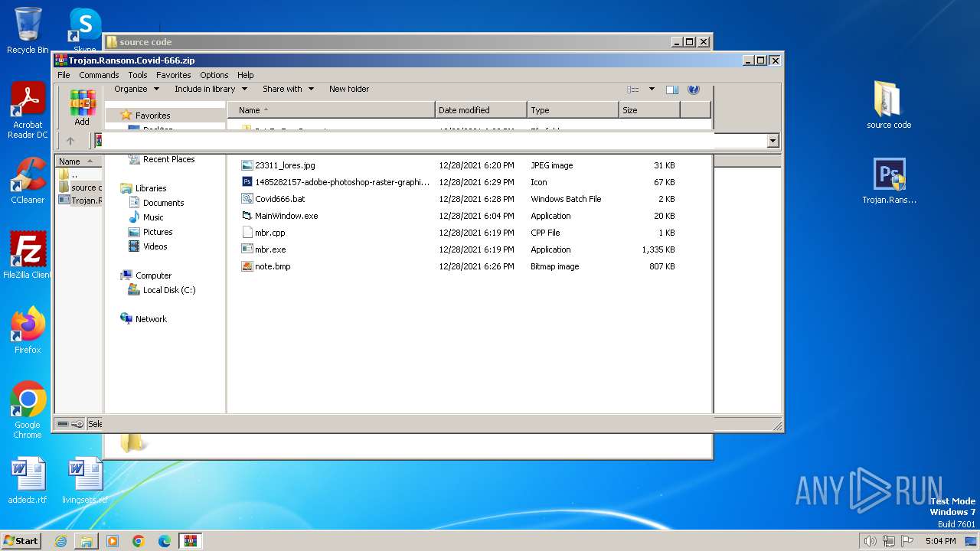The height and width of the screenshot is (551, 980).
Task: Sort by the Date modified column
Action: point(481,110)
